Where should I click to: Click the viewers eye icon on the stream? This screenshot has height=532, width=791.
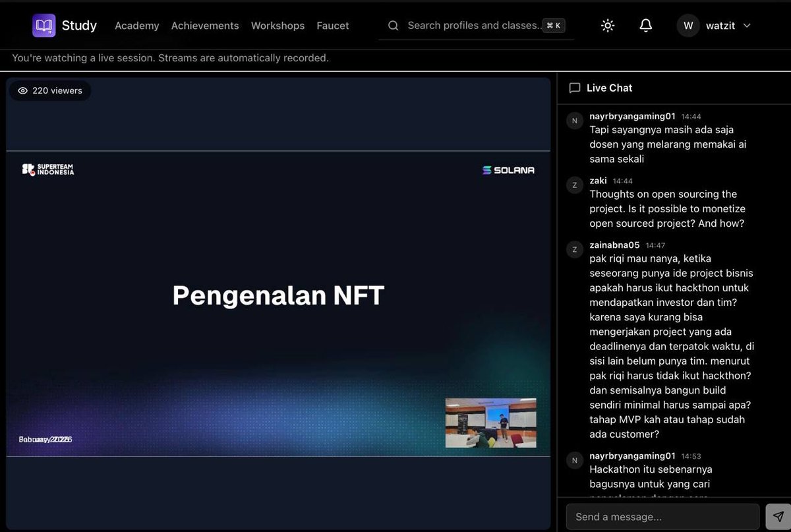pyautogui.click(x=23, y=90)
